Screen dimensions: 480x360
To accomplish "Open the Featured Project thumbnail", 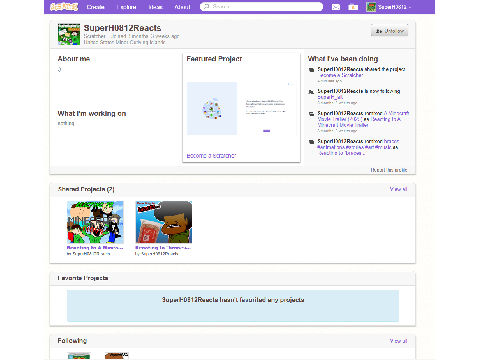I will (241, 108).
